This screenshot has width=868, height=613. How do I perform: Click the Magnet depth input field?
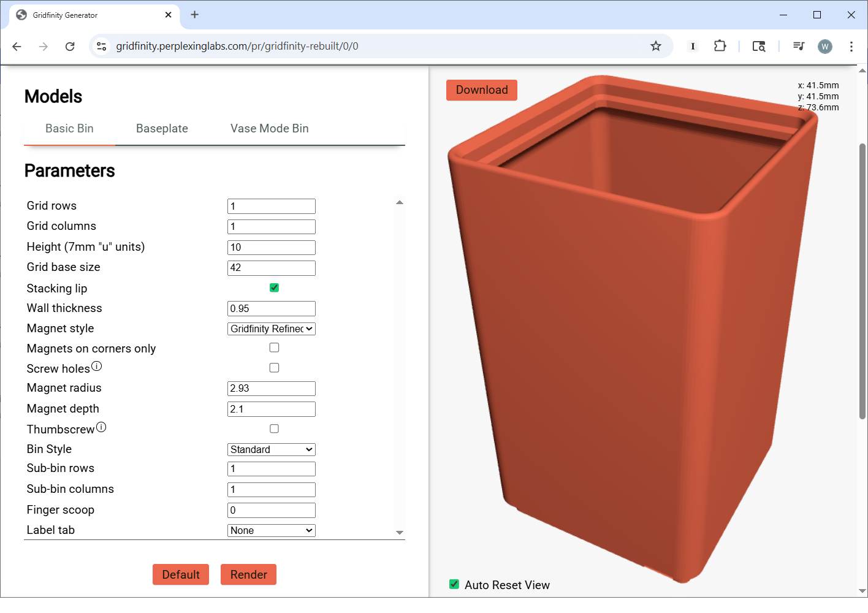point(272,409)
